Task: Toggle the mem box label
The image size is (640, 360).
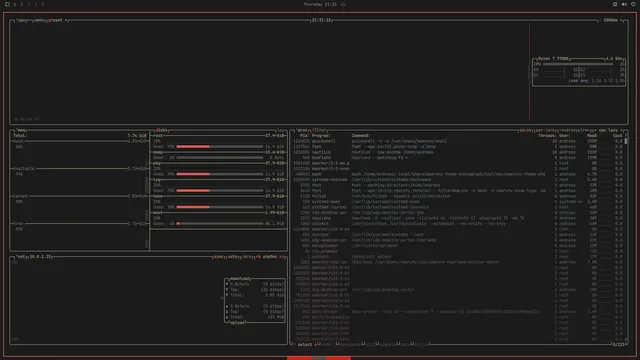Action: pos(21,130)
